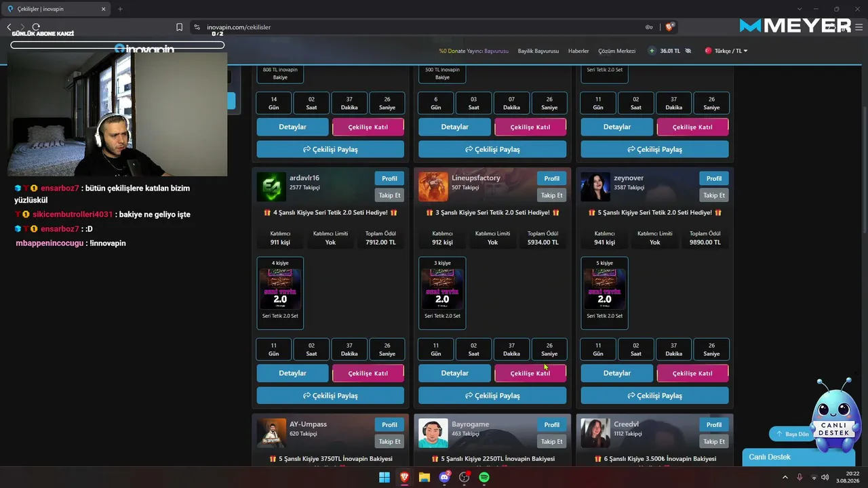Image resolution: width=868 pixels, height=488 pixels.
Task: Open File Explorer from taskbar
Action: pos(425,477)
